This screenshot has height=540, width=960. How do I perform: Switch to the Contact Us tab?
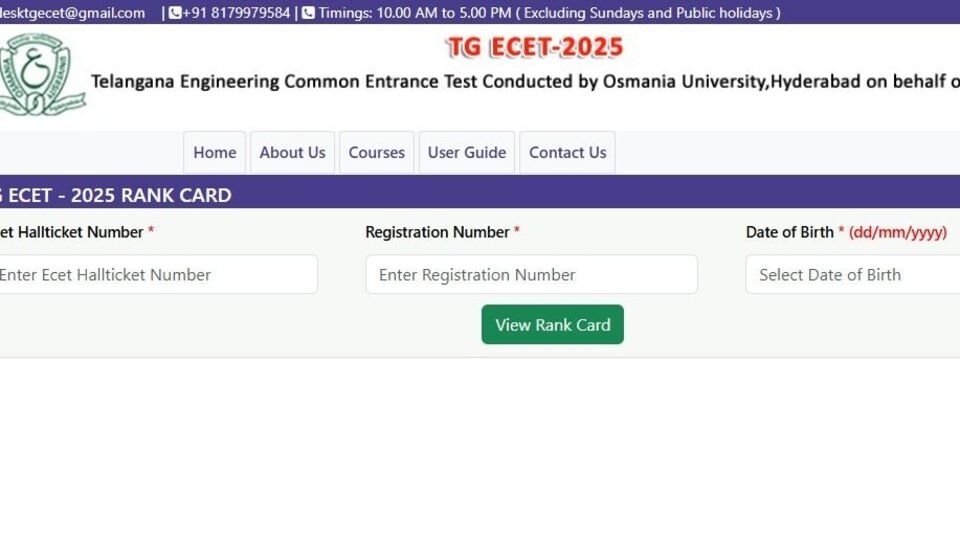(567, 152)
